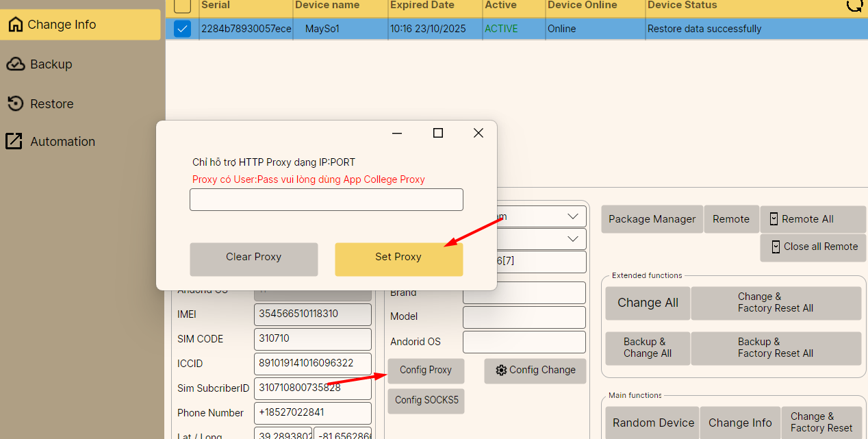This screenshot has height=439, width=868.
Task: Focus the proxy IP:PORT input box
Action: tap(326, 199)
